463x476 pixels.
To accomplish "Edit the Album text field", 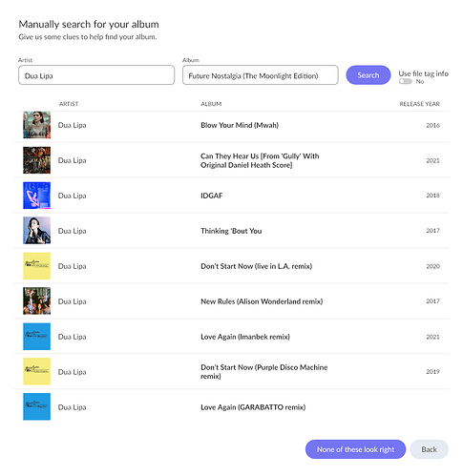I will coord(261,75).
